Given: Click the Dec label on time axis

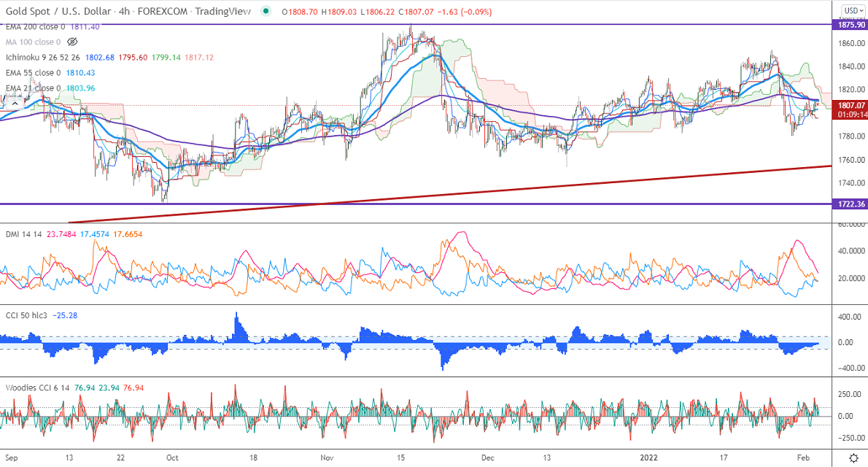Looking at the screenshot, I should click(x=488, y=458).
